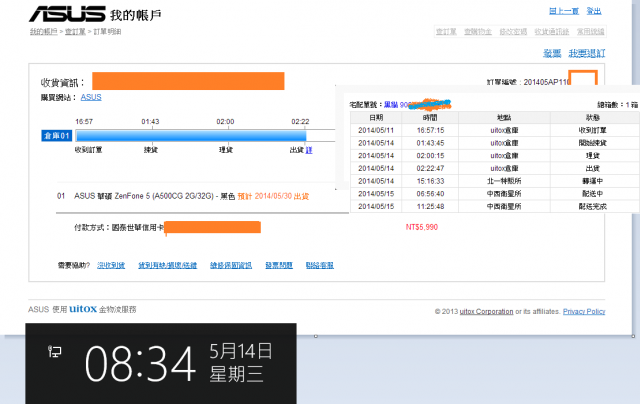Image resolution: width=640 pixels, height=404 pixels.
Task: Click the 02:22:47 time cell
Action: [430, 168]
